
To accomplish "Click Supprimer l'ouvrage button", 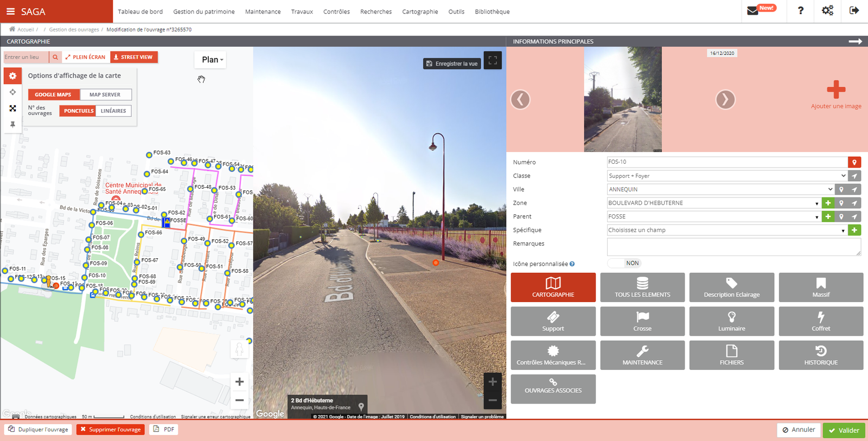I will tap(111, 430).
